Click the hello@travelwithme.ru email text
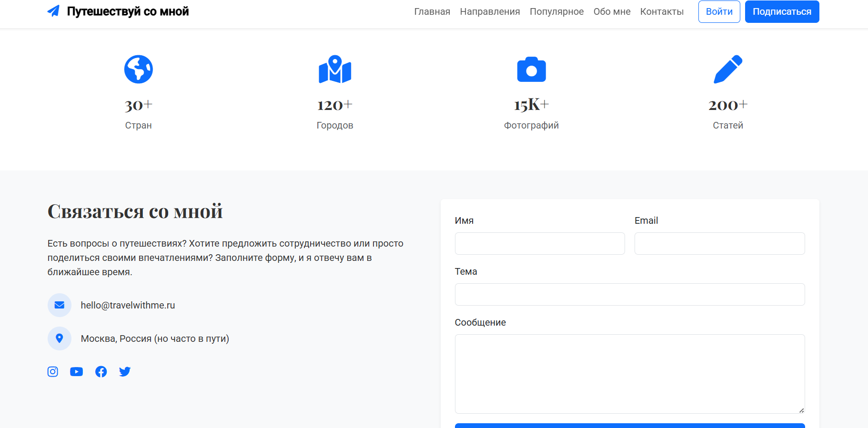Image resolution: width=868 pixels, height=428 pixels. [128, 305]
